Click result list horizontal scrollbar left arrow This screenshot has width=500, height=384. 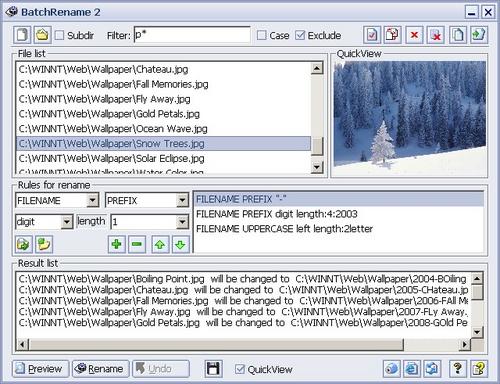[22, 344]
